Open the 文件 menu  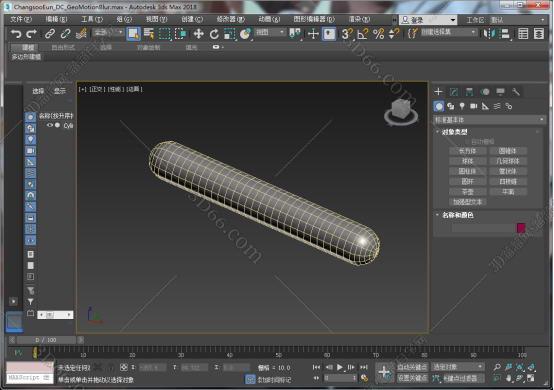(x=21, y=19)
